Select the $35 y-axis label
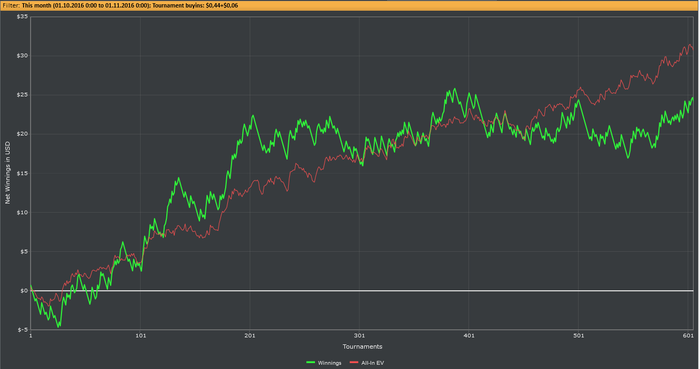Viewport: 700px width, 369px height. pos(22,17)
